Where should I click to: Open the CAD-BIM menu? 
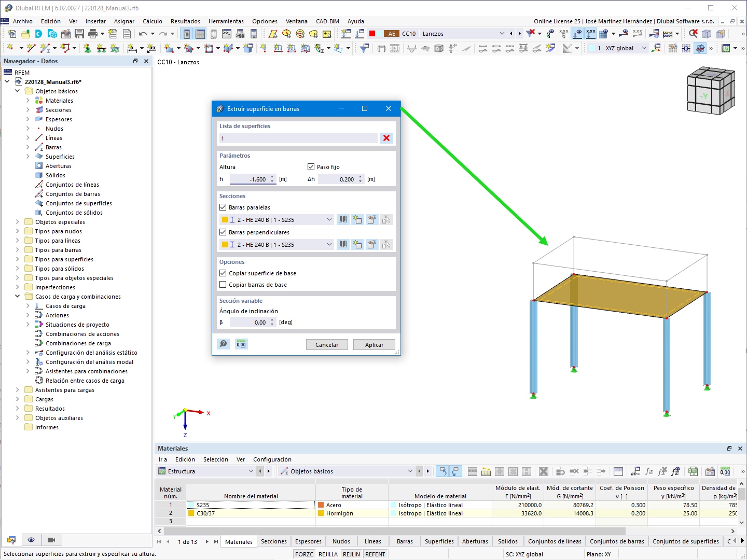[327, 21]
